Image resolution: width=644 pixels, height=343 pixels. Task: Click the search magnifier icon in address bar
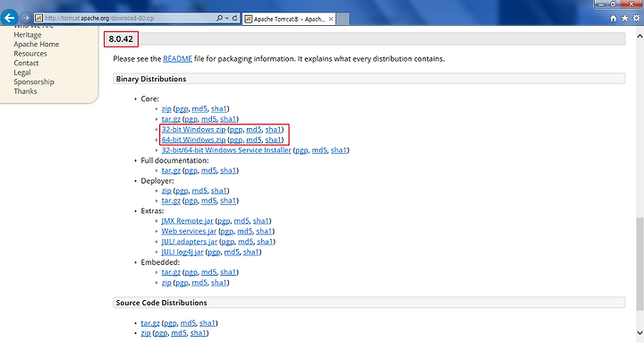[x=219, y=18]
